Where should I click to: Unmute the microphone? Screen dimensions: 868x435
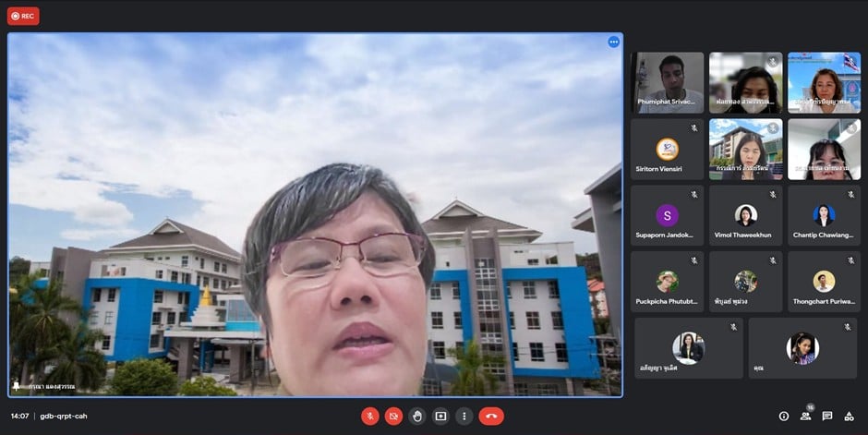tap(369, 416)
